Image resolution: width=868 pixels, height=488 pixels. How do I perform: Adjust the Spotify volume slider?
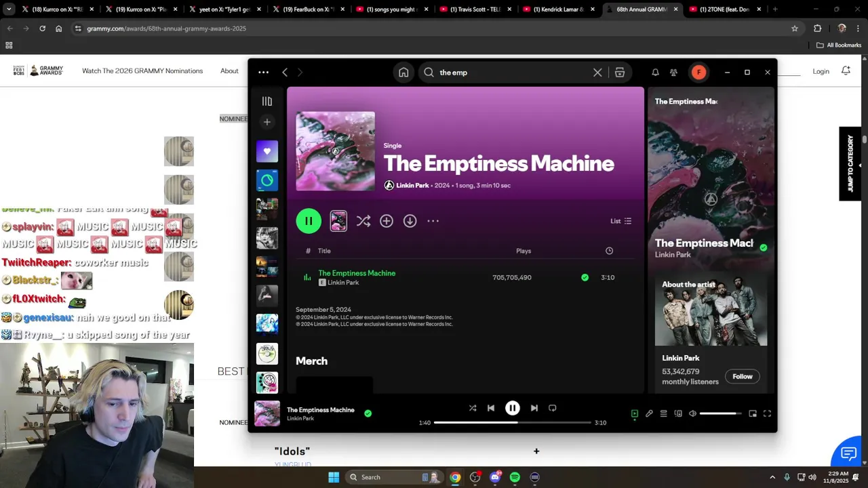pyautogui.click(x=721, y=413)
